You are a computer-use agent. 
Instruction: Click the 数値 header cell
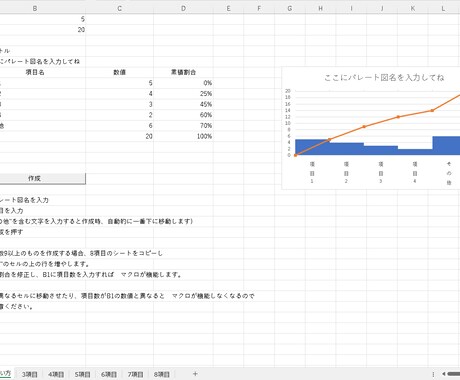(x=119, y=72)
